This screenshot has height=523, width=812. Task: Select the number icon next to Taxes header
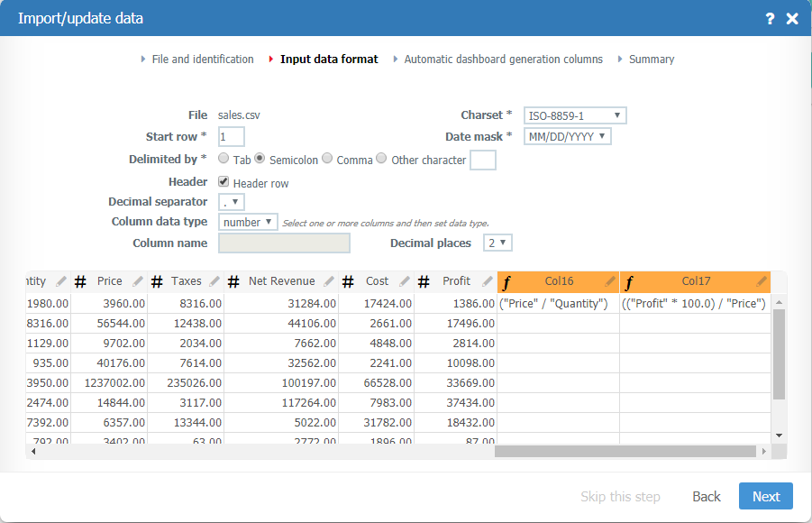157,281
